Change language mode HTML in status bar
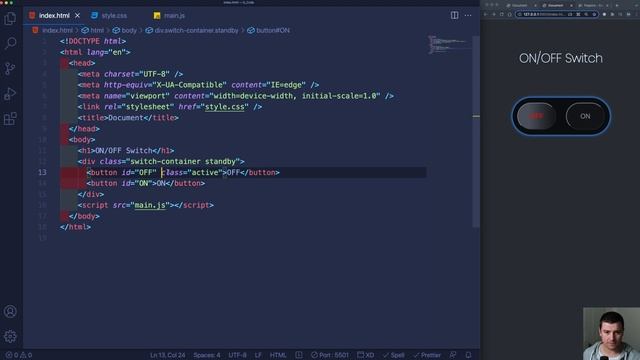 (x=278, y=355)
